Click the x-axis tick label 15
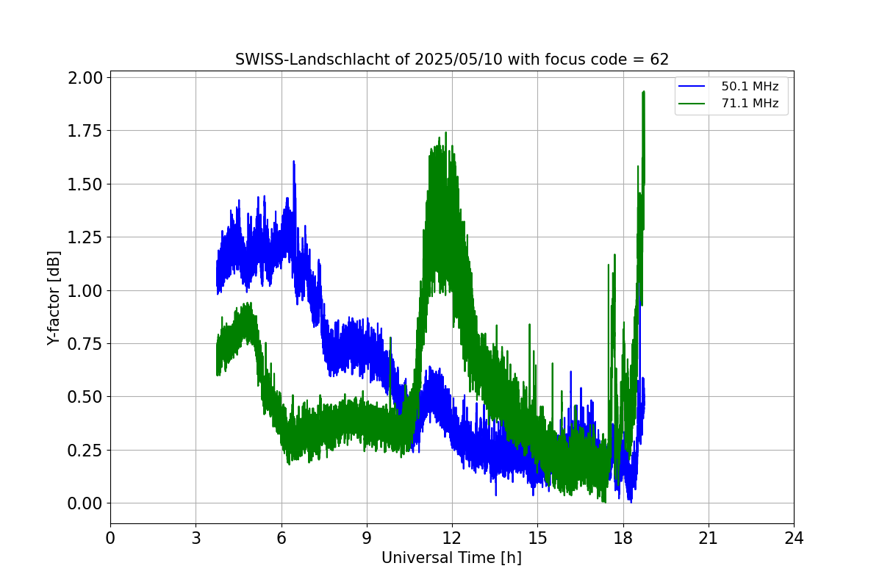Viewport: 882px width, 588px height. [x=537, y=538]
